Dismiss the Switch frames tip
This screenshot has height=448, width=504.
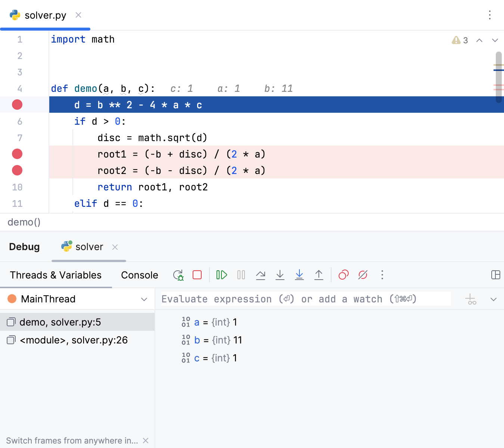(146, 441)
